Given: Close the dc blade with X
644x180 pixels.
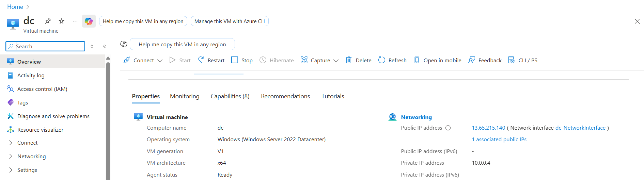Looking at the screenshot, I should tap(637, 21).
